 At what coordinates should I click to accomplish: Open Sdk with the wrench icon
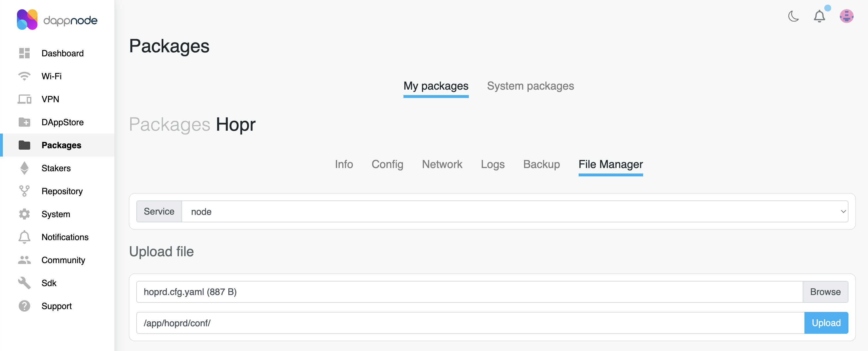[x=24, y=283]
